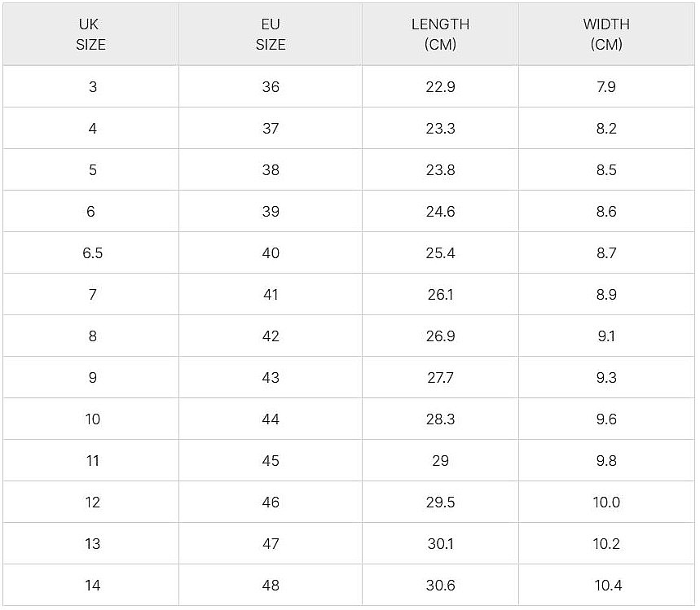
Task: Click the UK size 14 cell
Action: (x=92, y=586)
